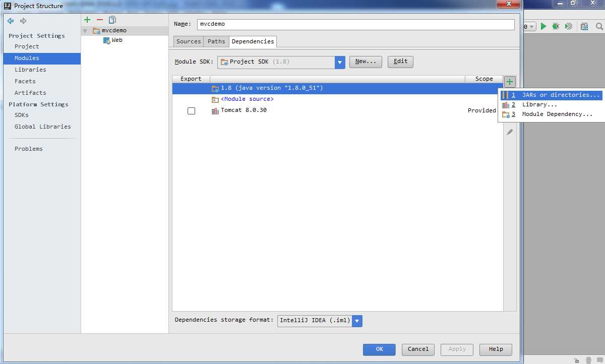Click the Edit SDK button

point(400,62)
